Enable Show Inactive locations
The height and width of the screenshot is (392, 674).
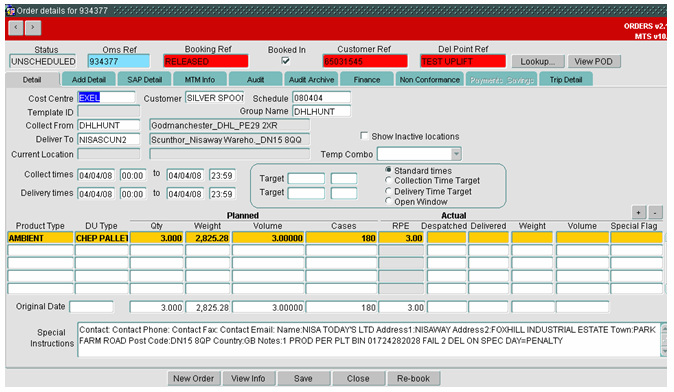(364, 136)
